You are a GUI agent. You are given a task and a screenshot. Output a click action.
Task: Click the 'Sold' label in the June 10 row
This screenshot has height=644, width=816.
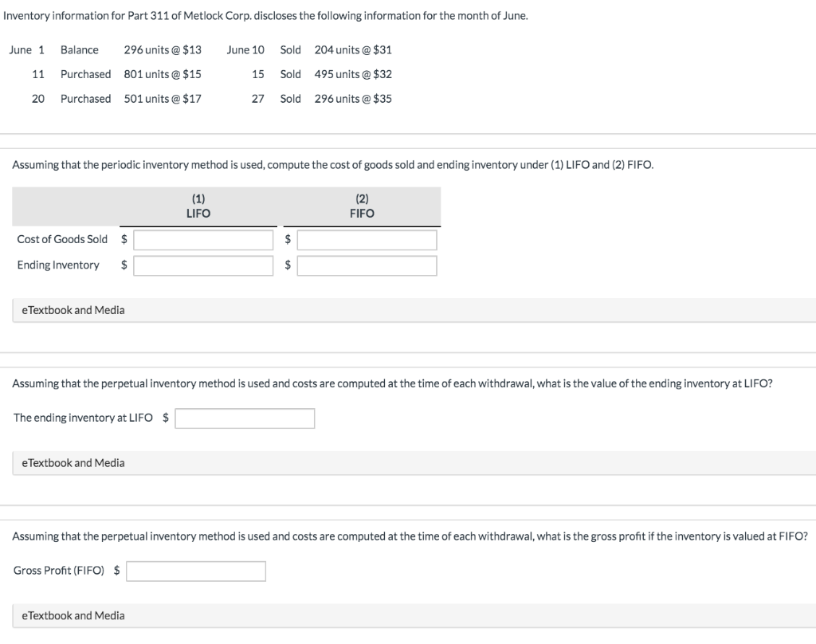pos(290,50)
